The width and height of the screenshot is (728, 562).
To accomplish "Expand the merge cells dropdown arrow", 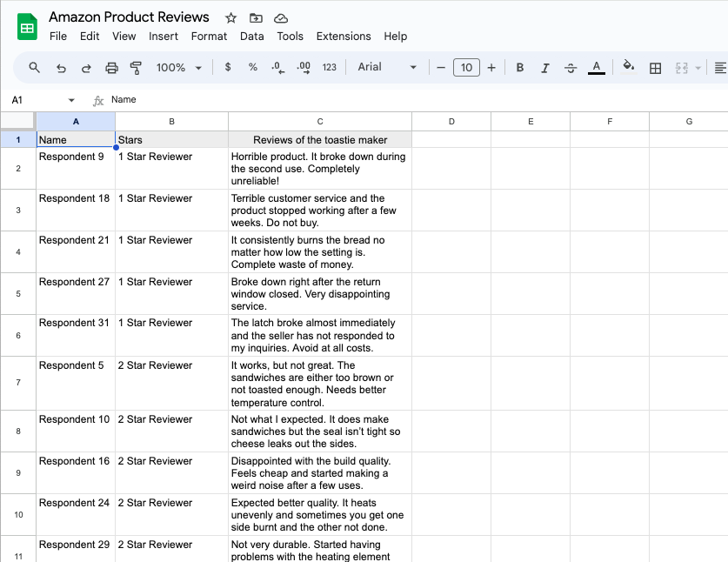I will pos(698,68).
